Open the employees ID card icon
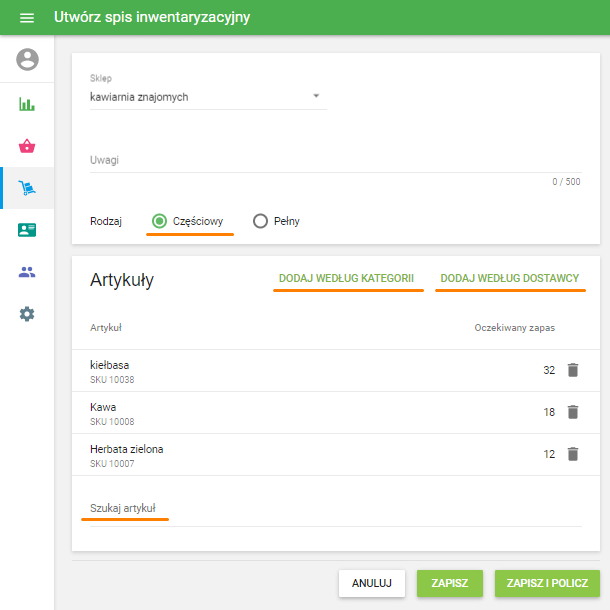 click(27, 230)
